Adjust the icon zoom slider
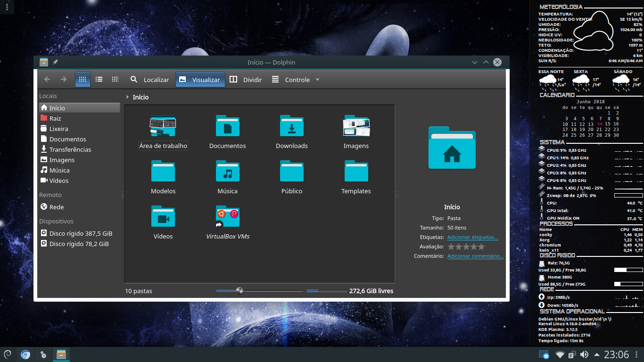 click(x=239, y=291)
